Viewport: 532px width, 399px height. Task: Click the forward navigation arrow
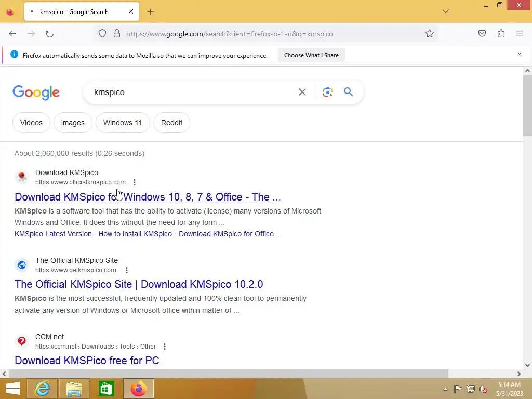tap(31, 34)
